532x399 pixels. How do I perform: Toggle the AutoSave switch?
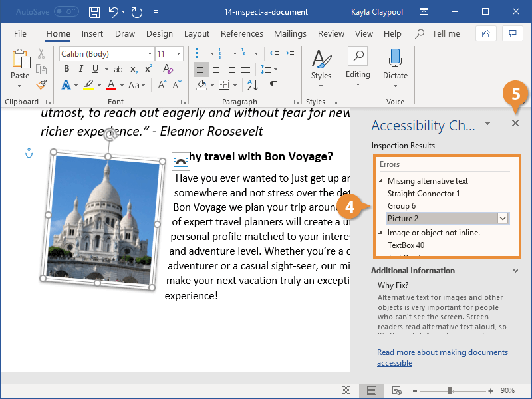tap(66, 12)
